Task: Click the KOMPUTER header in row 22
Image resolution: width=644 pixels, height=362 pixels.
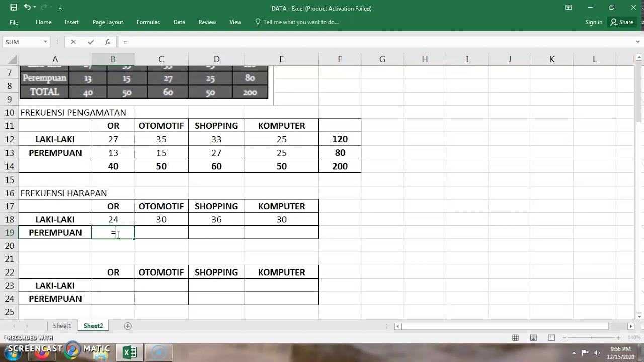Action: pos(281,272)
